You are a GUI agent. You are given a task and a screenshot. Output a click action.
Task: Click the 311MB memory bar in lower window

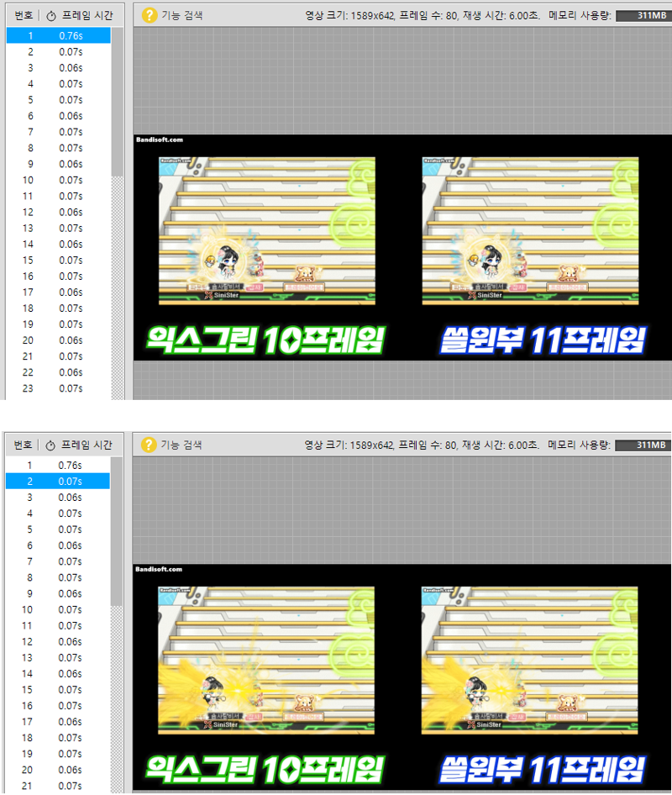[643, 445]
